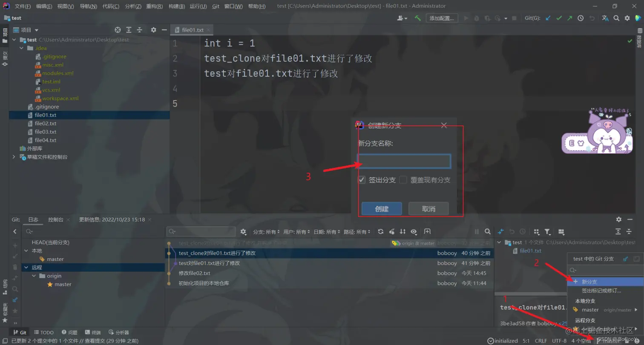Image resolution: width=644 pixels, height=345 pixels.
Task: Open IDE settings via the gear icon
Action: (627, 18)
